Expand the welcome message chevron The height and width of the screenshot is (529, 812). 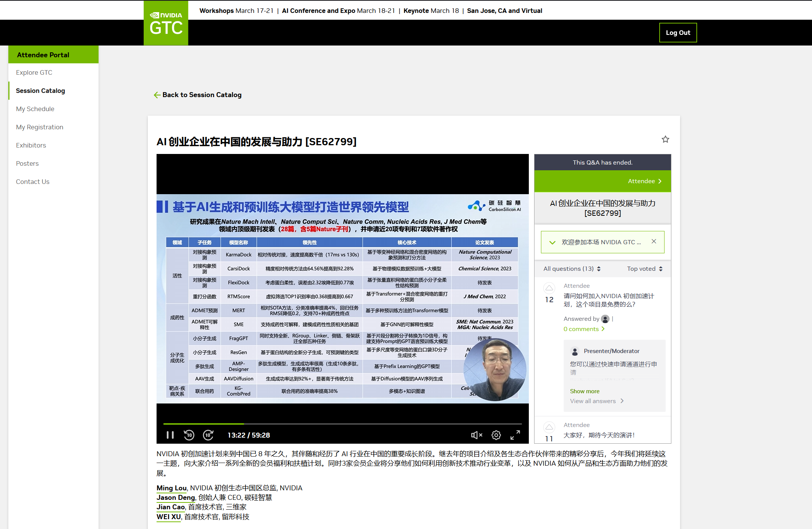click(552, 242)
